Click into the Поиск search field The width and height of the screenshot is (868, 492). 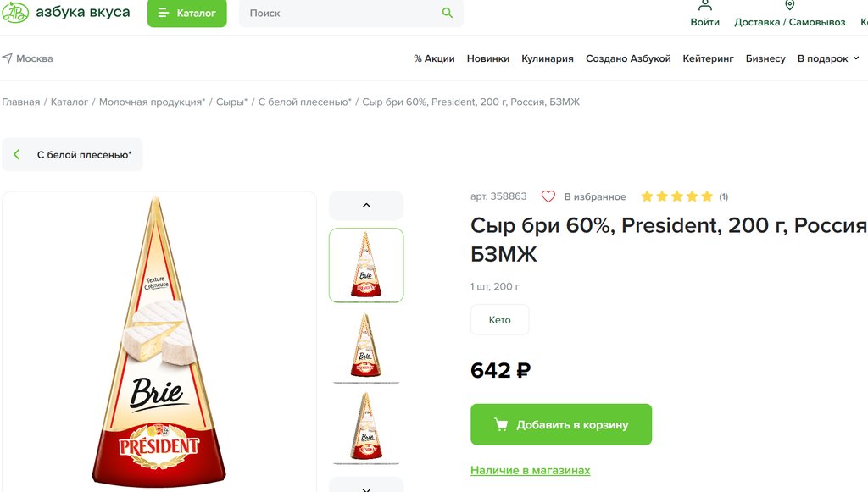coord(339,13)
